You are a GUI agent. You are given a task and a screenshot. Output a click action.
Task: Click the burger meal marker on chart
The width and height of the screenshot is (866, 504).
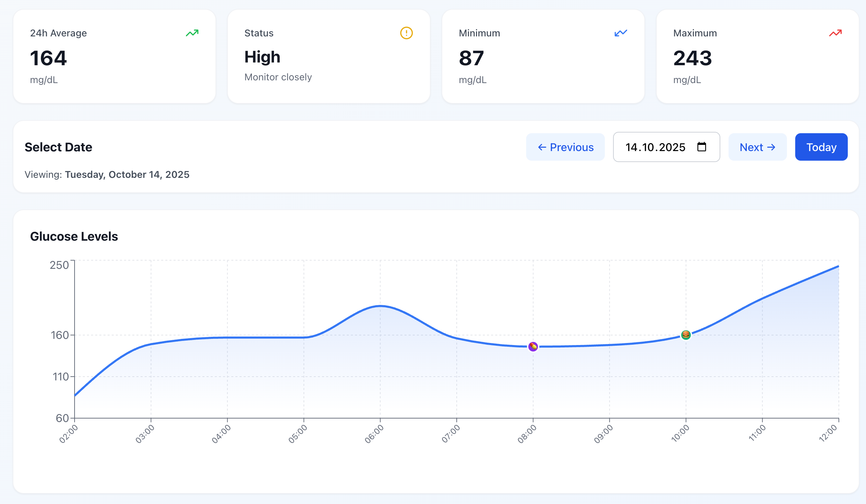click(x=686, y=335)
